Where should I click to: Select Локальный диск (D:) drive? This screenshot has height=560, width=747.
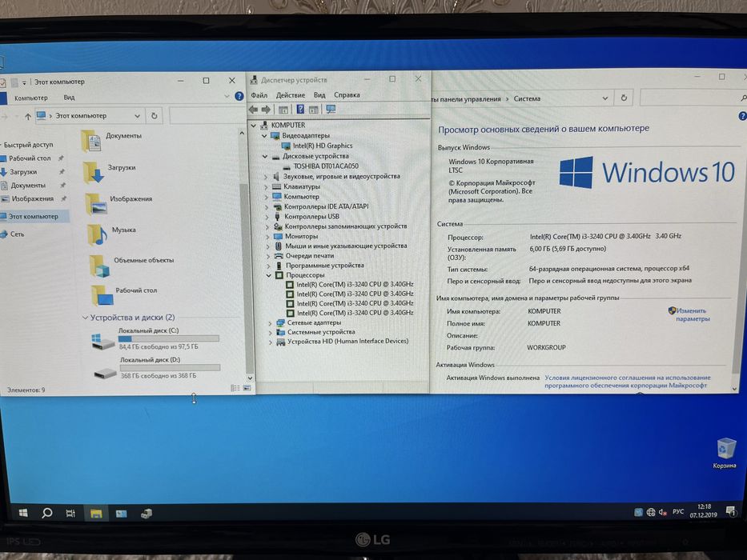(x=156, y=368)
